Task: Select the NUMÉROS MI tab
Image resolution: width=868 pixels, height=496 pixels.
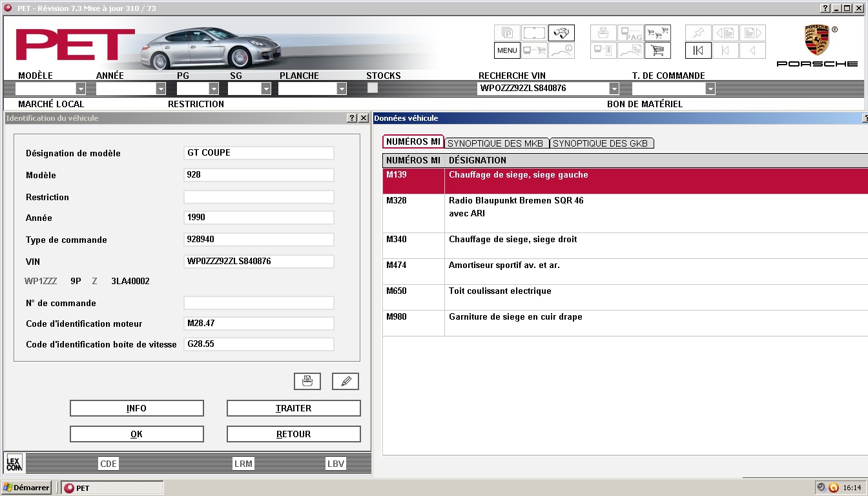Action: tap(413, 142)
